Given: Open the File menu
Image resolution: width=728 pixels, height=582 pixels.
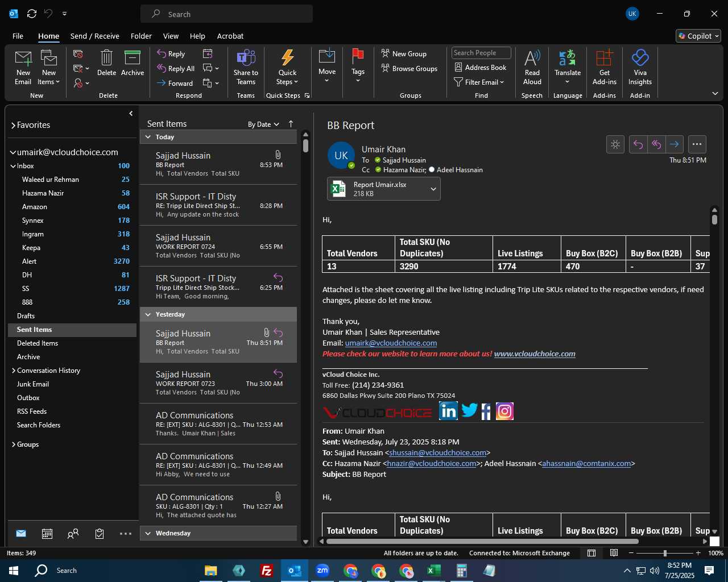Looking at the screenshot, I should point(18,36).
